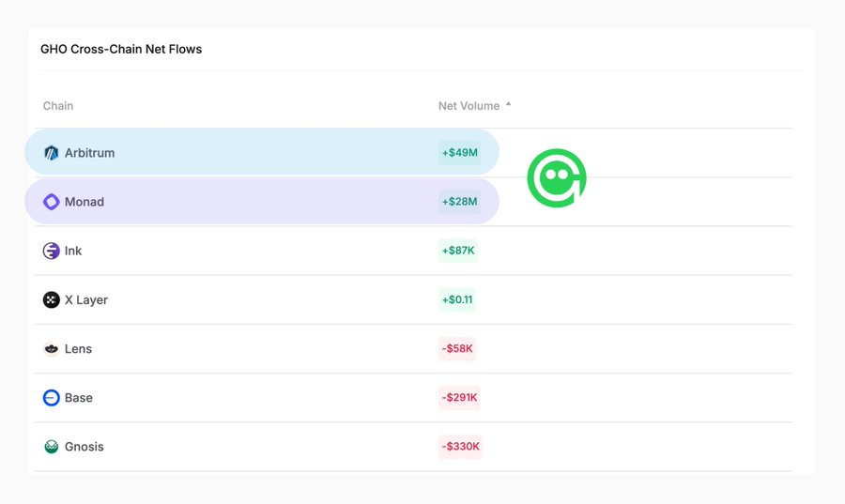845x504 pixels.
Task: Click the +$28M net volume badge
Action: pyautogui.click(x=460, y=202)
